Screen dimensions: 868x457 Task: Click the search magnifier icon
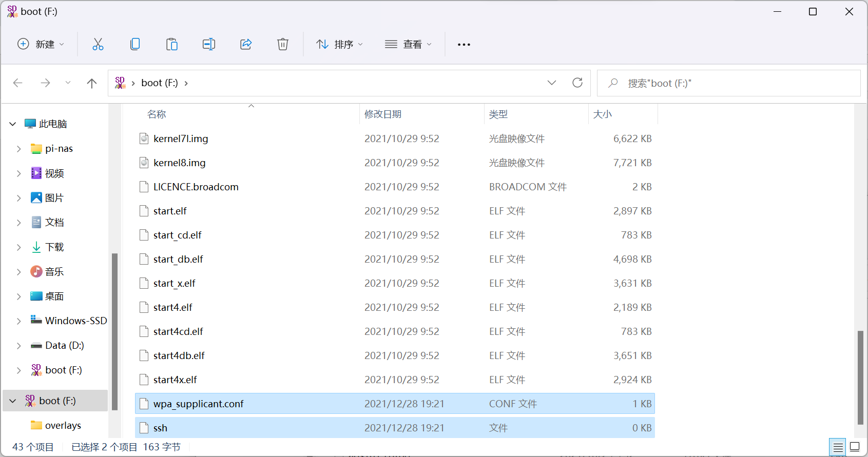pyautogui.click(x=613, y=83)
